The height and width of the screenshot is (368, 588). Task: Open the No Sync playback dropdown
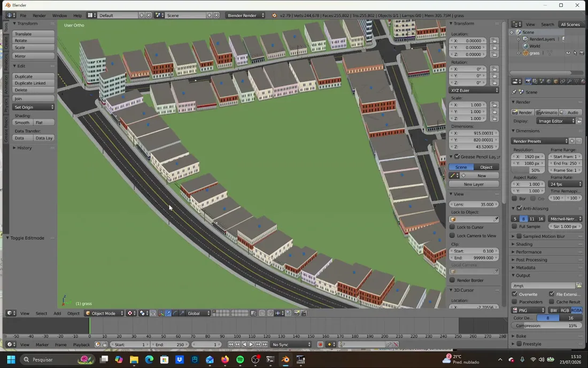291,344
